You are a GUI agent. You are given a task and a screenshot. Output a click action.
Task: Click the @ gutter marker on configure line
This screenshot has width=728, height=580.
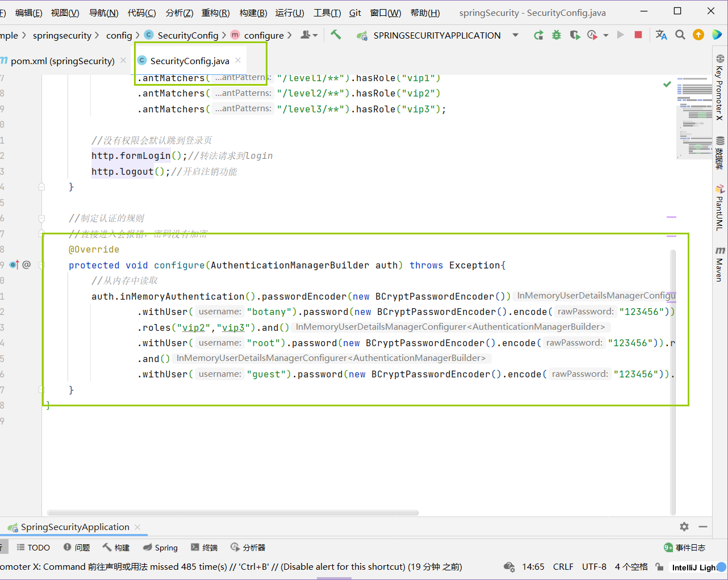point(27,264)
